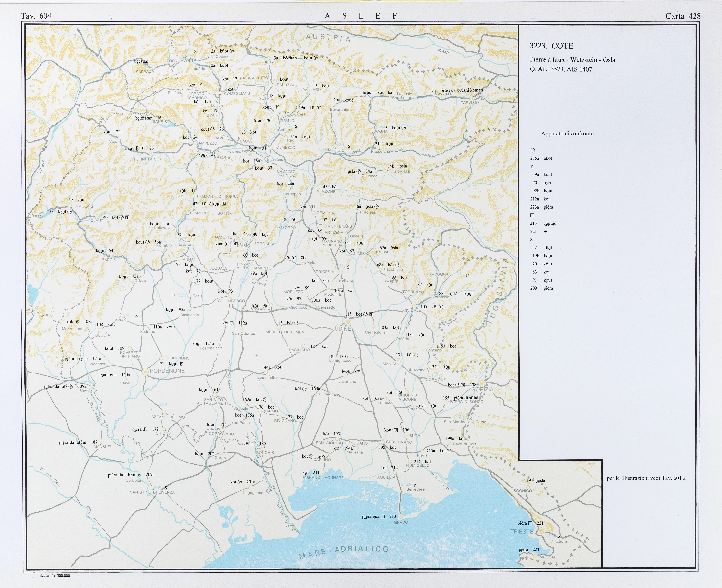Click the square symbol in the legend
This screenshot has height=588, width=722.
pos(532,215)
